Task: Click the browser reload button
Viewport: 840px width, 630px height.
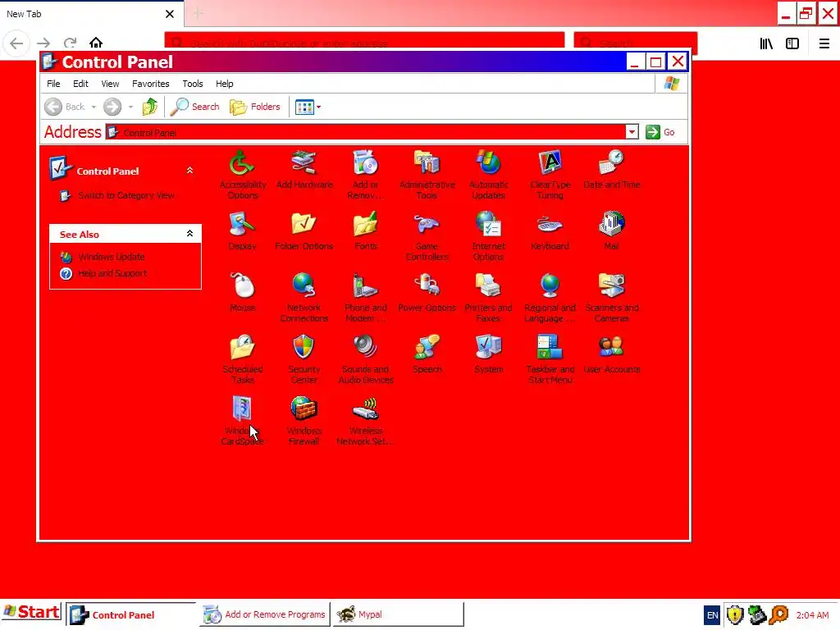Action: [x=70, y=43]
